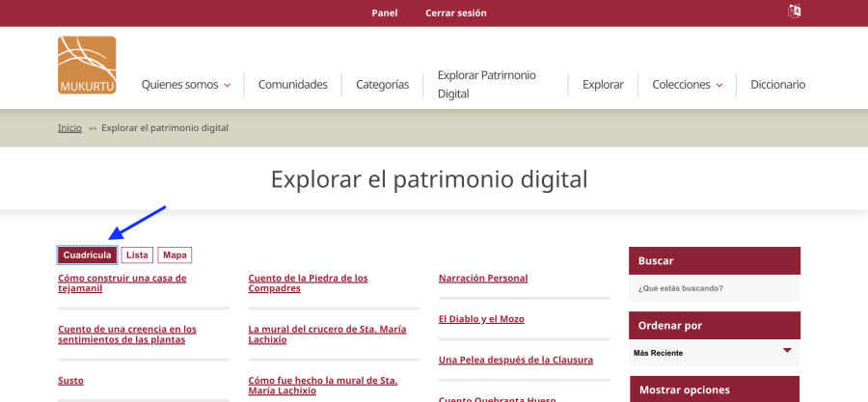
Task: Open the Diccionario menu item
Action: point(777,85)
